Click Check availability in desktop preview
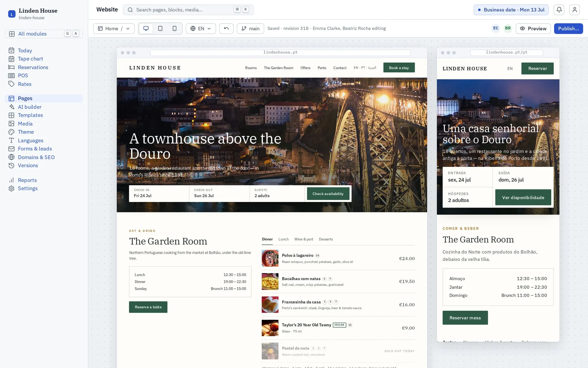The width and height of the screenshot is (588, 368). (x=328, y=194)
